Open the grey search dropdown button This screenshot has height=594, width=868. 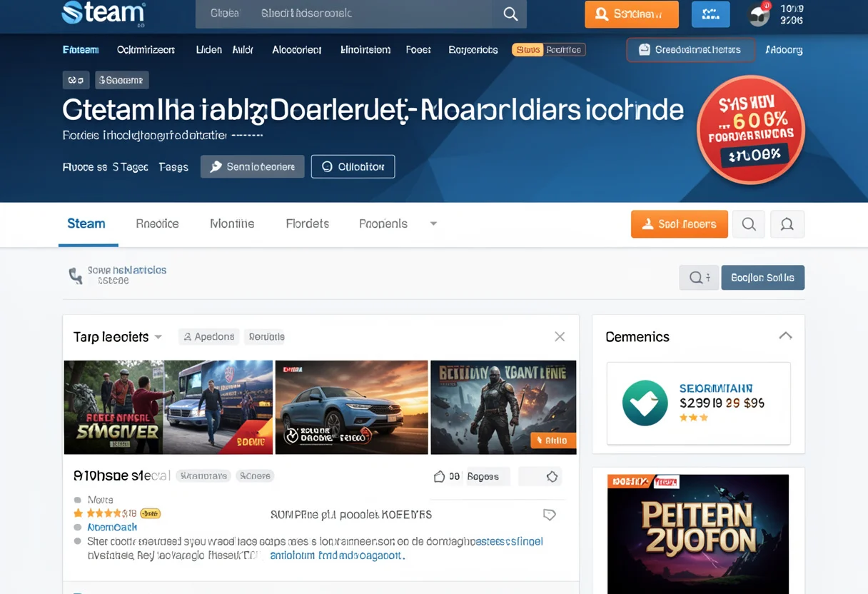699,278
